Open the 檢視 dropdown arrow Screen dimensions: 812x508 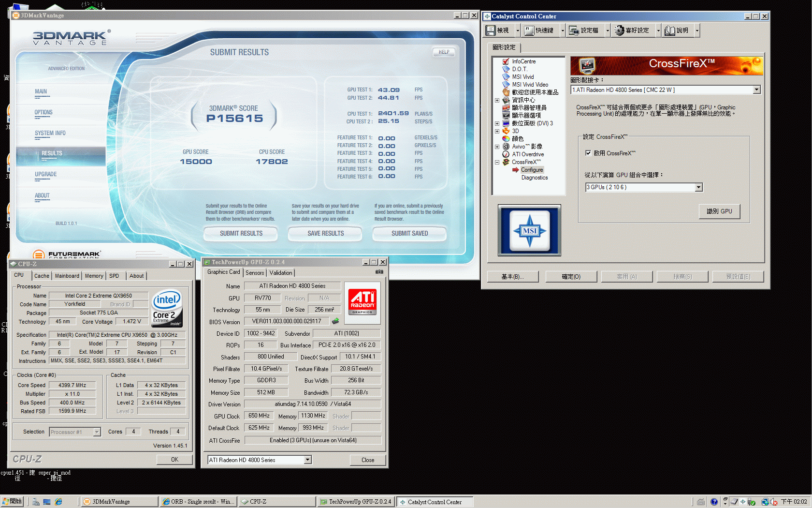[518, 30]
